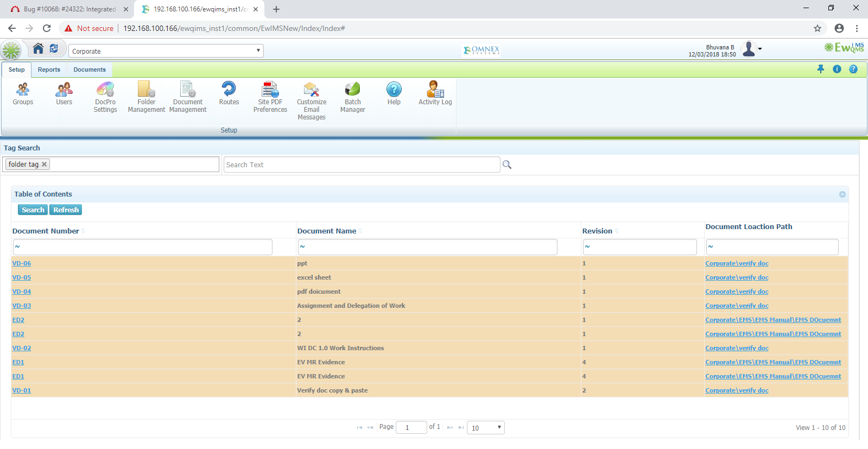Pin the ribbon with pin icon
Screen dimensions: 868x449
pos(821,69)
